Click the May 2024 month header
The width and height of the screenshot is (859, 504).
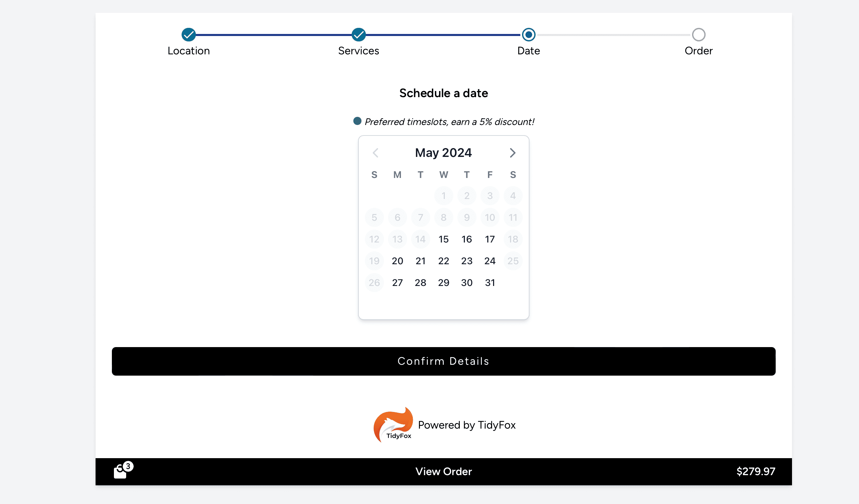pyautogui.click(x=443, y=152)
